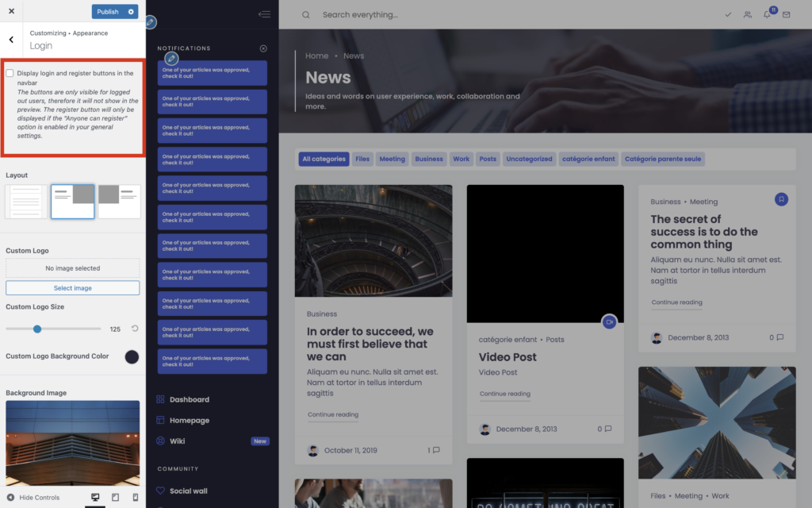Click the checkmark icon in the top bar
This screenshot has height=508, width=812.
pos(728,14)
